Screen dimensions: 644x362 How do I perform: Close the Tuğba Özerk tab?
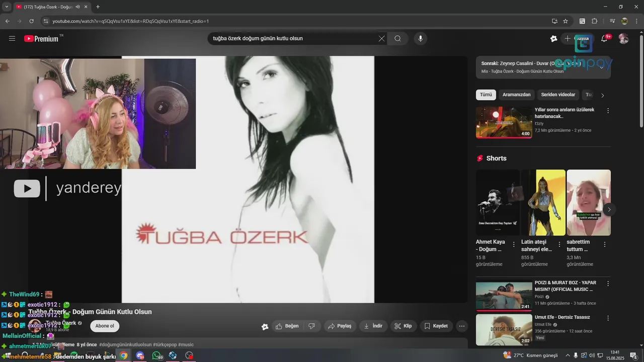click(86, 7)
